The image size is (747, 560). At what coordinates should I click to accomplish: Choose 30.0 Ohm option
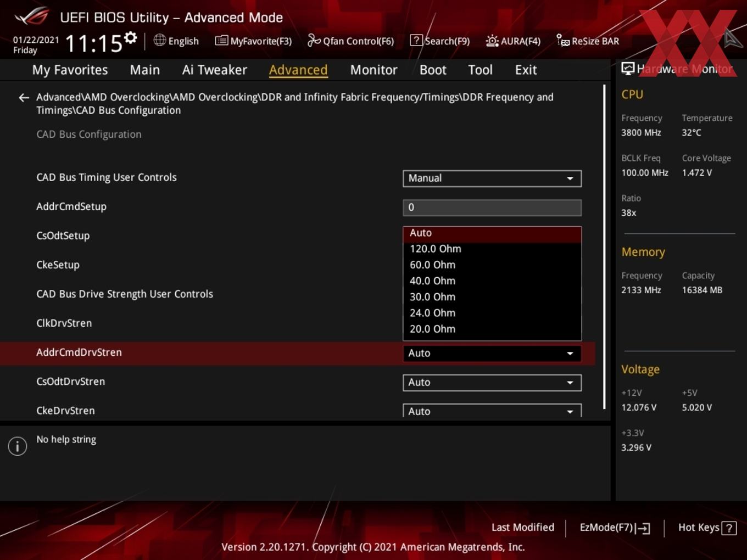coord(492,297)
